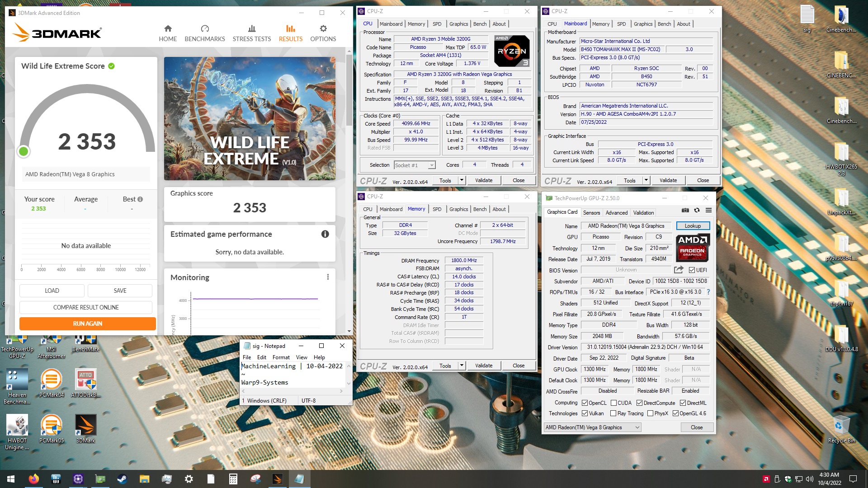Open GPU-Z hamburger menu
Screen dimensions: 868x488
click(708, 211)
